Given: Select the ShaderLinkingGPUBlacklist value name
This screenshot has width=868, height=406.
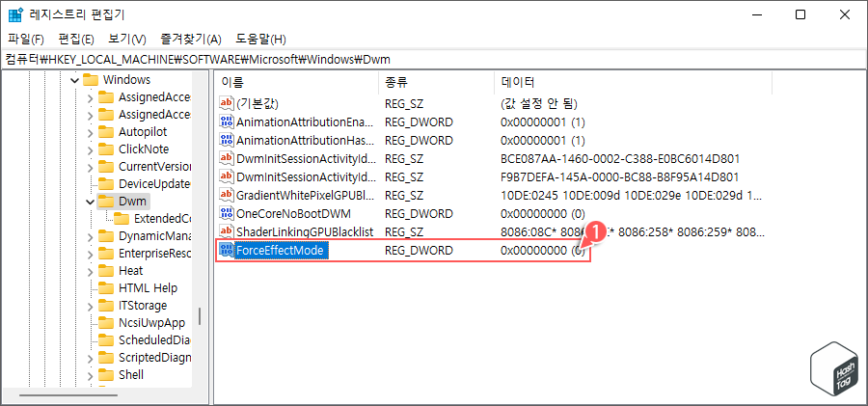Looking at the screenshot, I should [305, 231].
